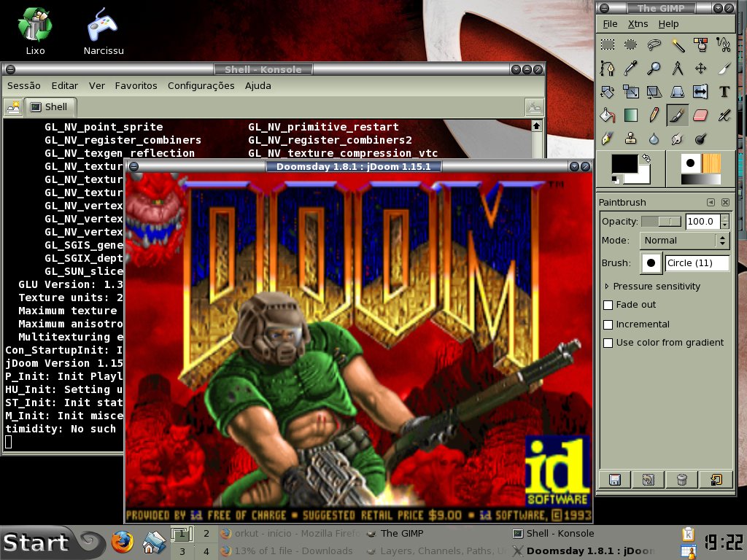Expand the Pressure sensitivity section
The image size is (747, 560).
tap(652, 286)
